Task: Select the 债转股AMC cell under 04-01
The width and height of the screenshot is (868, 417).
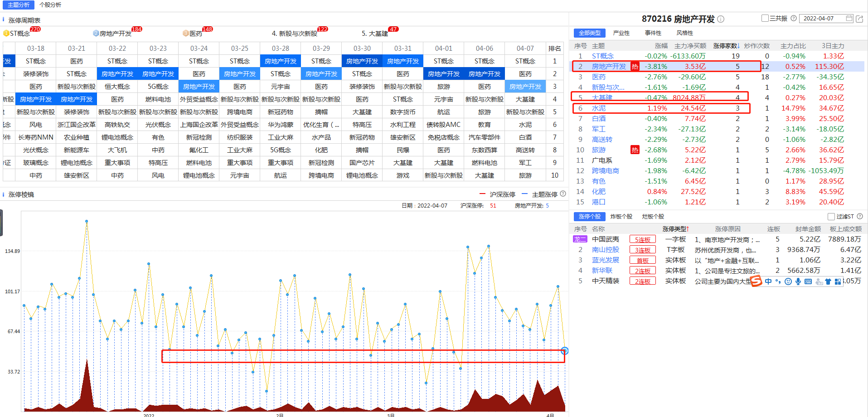Action: tap(443, 125)
